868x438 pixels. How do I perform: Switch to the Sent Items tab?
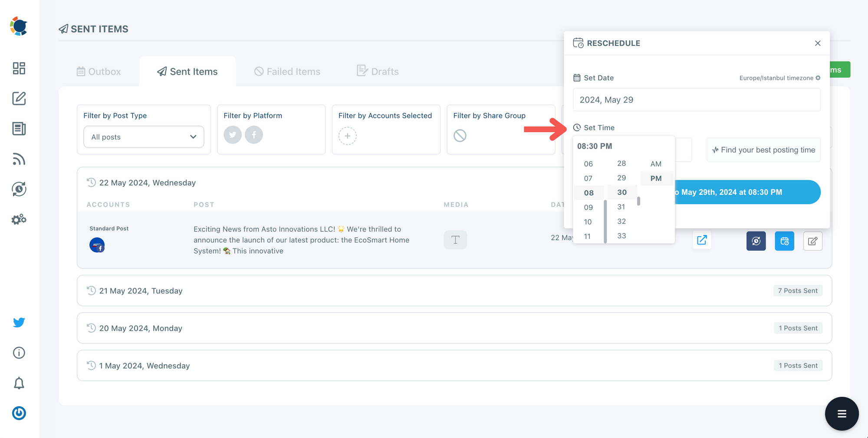[187, 72]
